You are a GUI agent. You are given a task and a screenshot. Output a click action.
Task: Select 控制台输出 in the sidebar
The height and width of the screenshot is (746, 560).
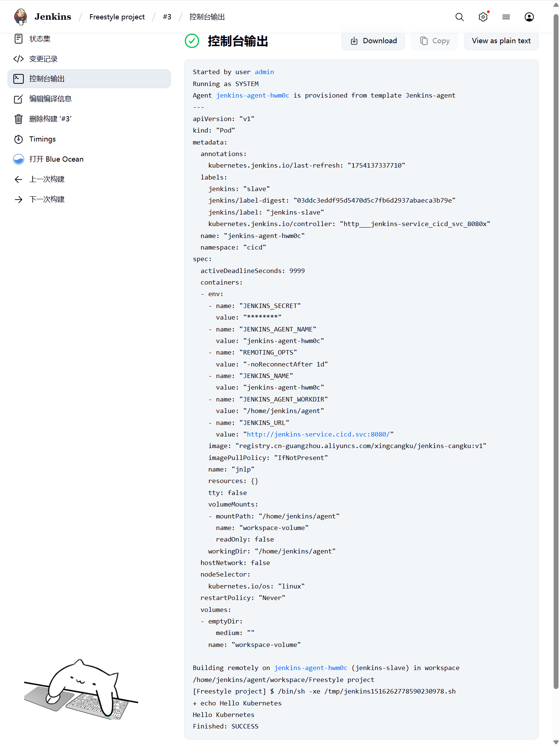(x=89, y=79)
